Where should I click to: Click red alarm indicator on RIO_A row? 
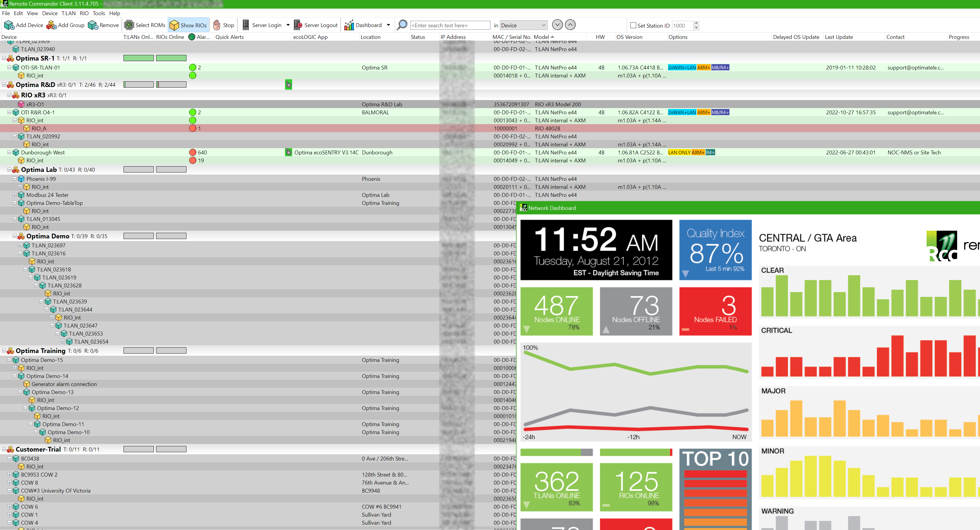[x=192, y=129]
